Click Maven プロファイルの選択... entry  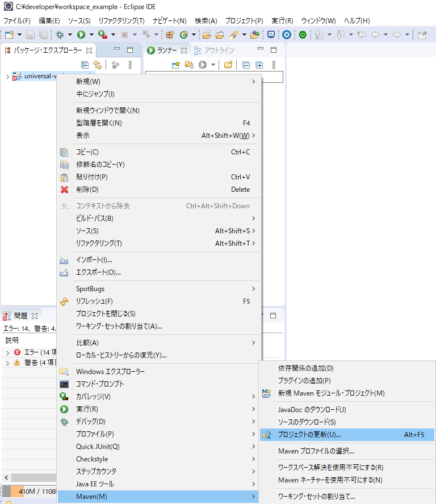point(347,451)
